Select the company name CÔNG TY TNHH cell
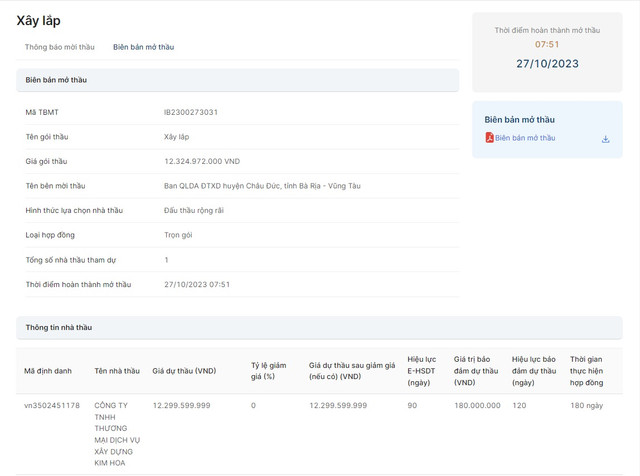The height and width of the screenshot is (476, 640). (117, 434)
